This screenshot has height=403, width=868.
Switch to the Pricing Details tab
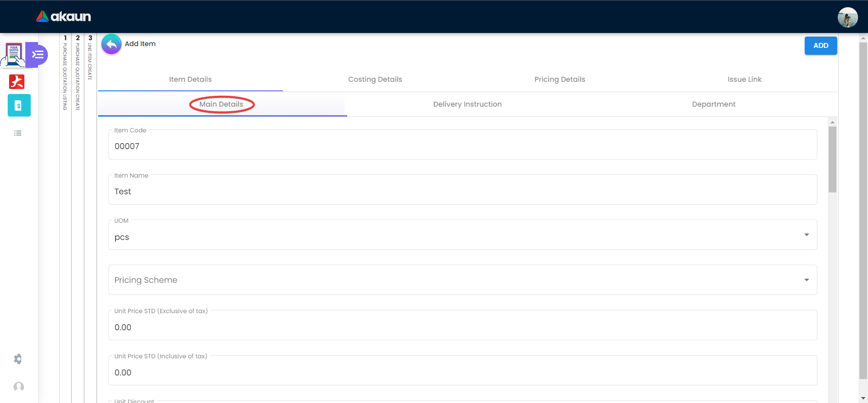(x=560, y=80)
